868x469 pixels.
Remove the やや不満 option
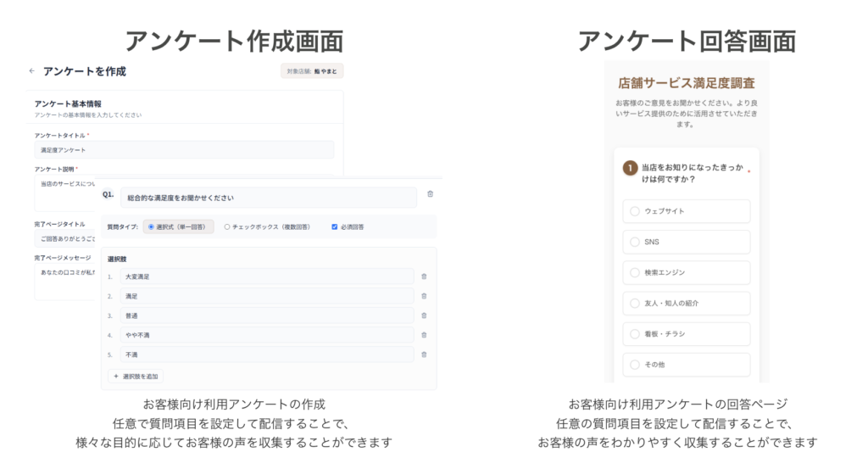(424, 335)
